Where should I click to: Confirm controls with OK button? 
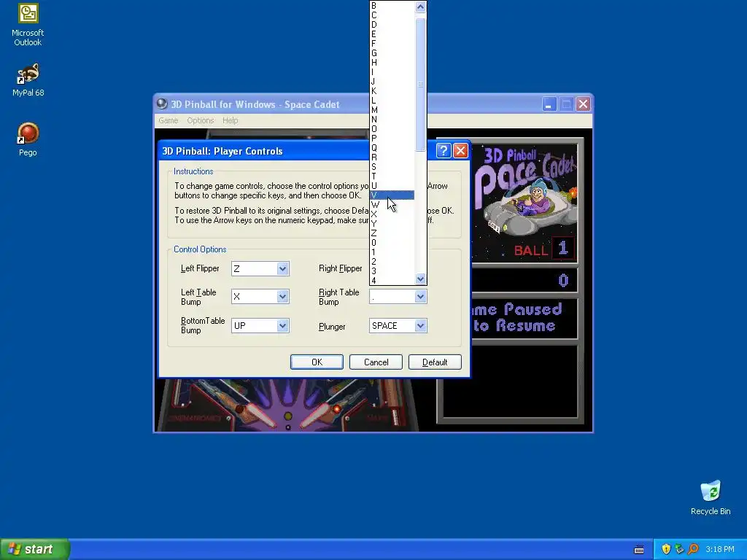click(317, 362)
